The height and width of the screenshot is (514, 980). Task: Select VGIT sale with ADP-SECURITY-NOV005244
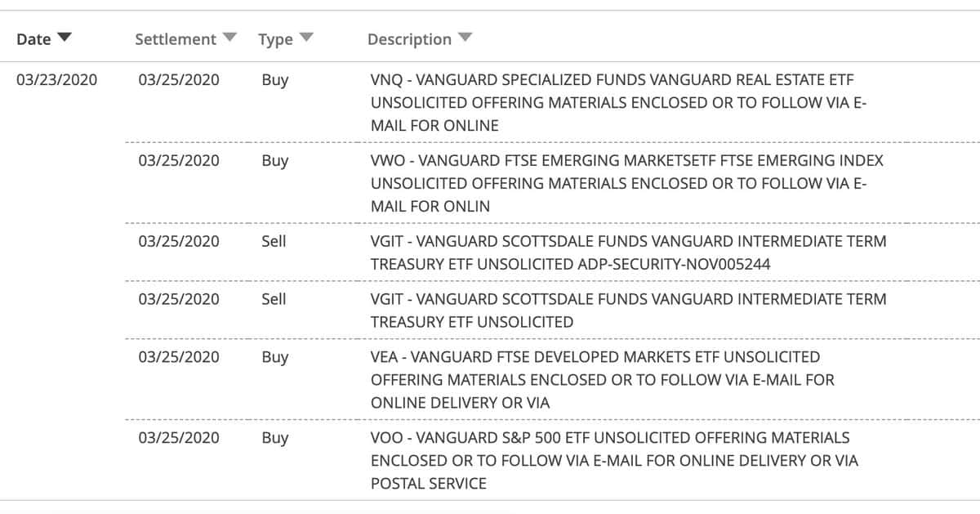[628, 253]
